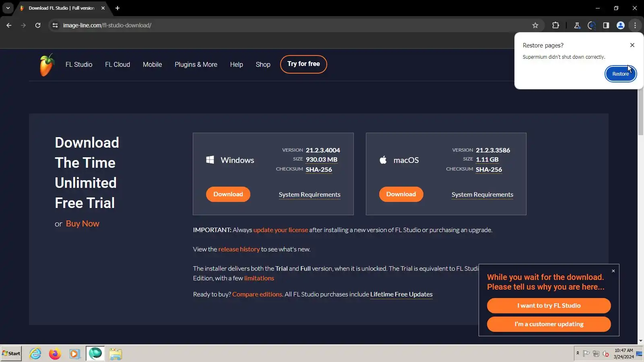
Task: Open the Start menu
Action: pos(11,354)
